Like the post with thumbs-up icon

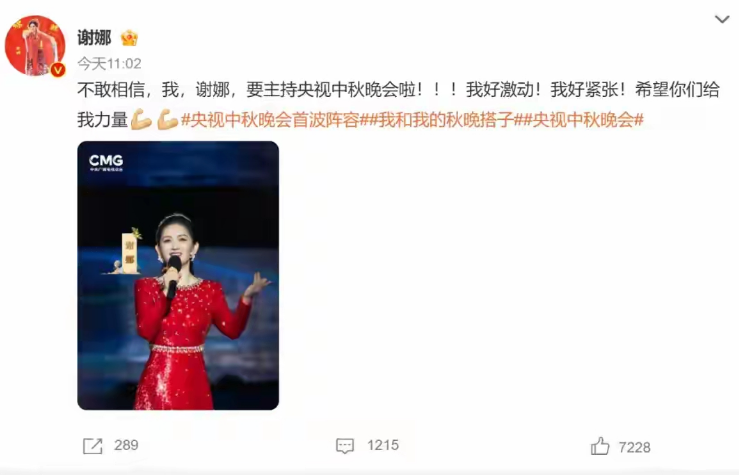[x=600, y=446]
